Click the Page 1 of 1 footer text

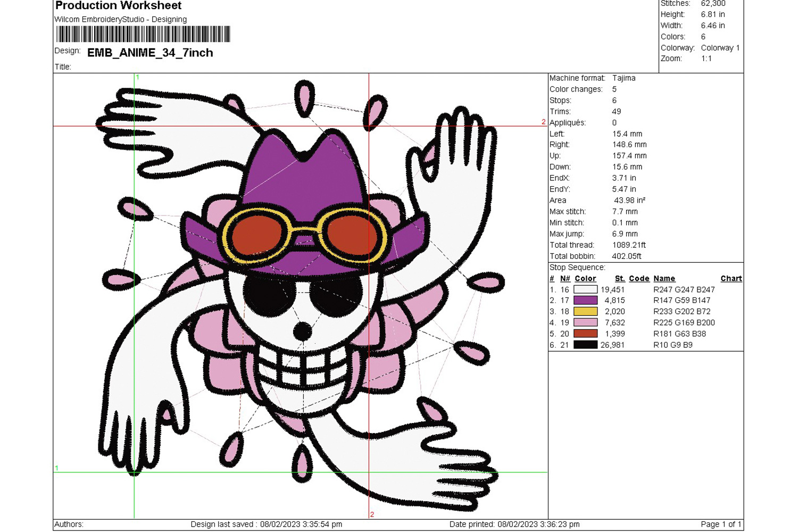pos(720,524)
